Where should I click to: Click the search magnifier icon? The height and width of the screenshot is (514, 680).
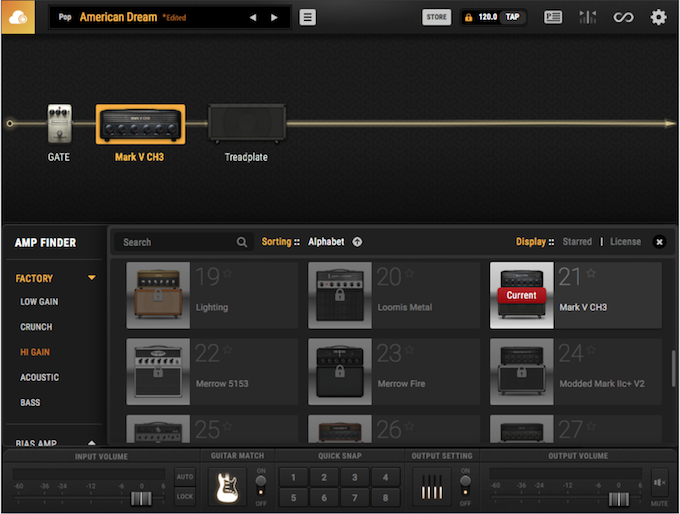click(242, 242)
